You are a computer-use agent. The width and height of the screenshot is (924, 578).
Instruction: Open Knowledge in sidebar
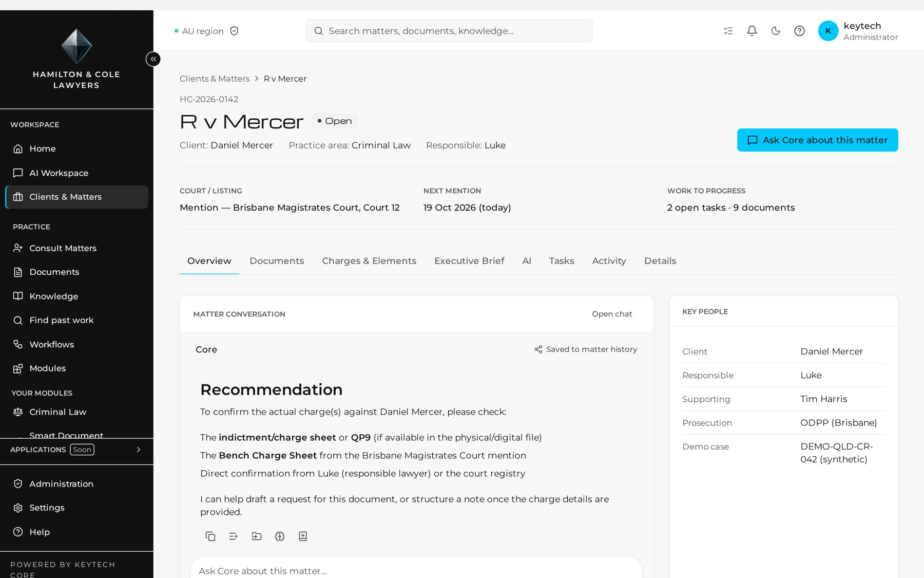coord(76,296)
